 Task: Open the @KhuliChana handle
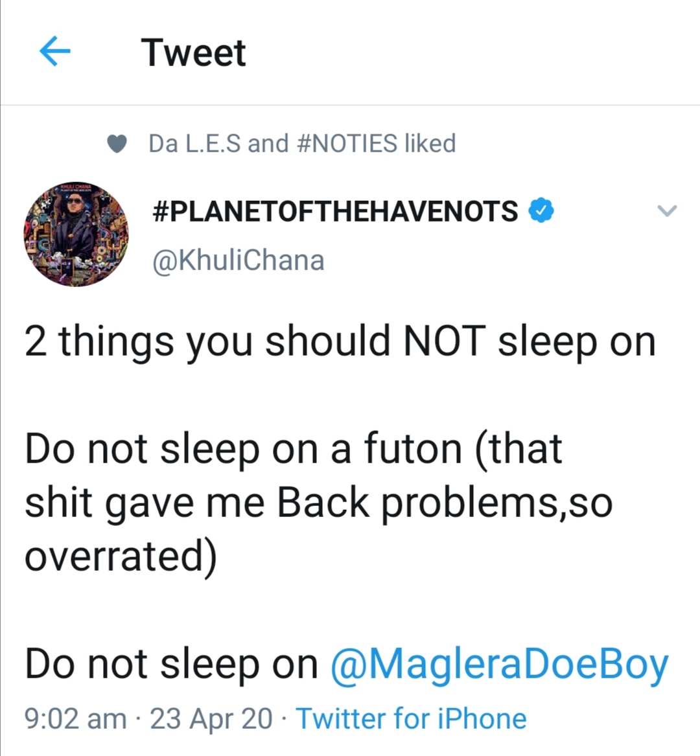tap(238, 260)
